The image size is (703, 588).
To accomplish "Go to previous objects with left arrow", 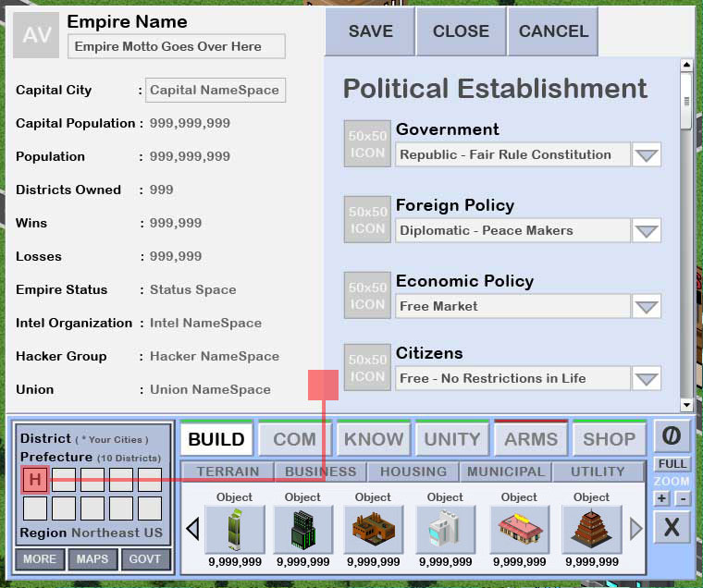I will click(x=193, y=529).
